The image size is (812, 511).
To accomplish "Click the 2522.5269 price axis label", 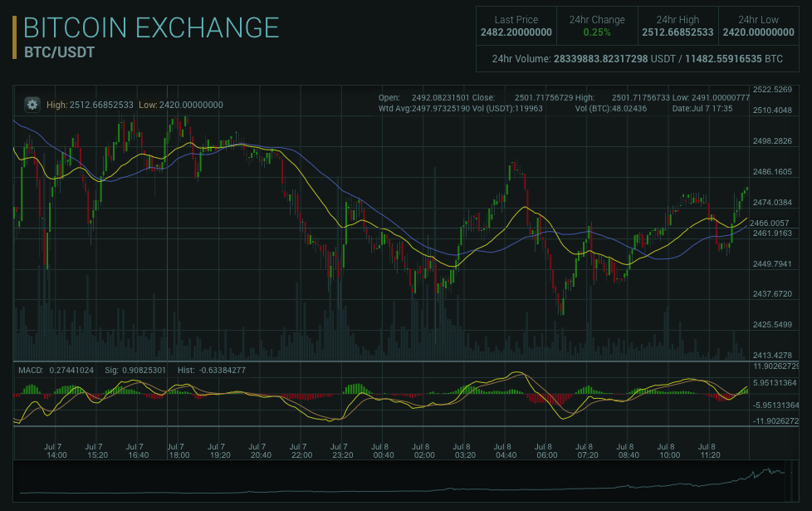I will pos(772,90).
